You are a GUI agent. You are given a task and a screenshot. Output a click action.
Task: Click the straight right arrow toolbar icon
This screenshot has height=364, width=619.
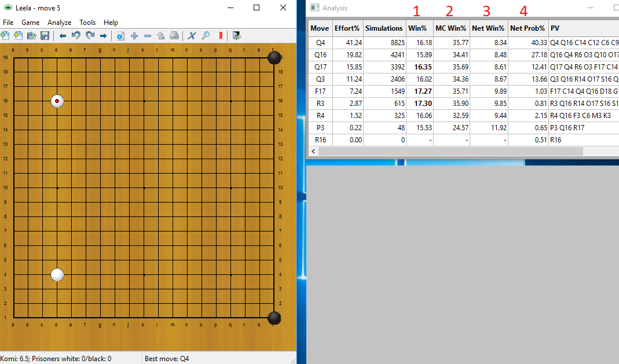tap(104, 36)
